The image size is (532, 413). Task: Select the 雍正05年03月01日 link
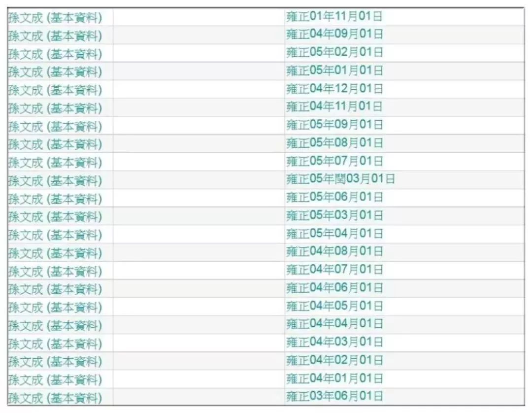(334, 216)
